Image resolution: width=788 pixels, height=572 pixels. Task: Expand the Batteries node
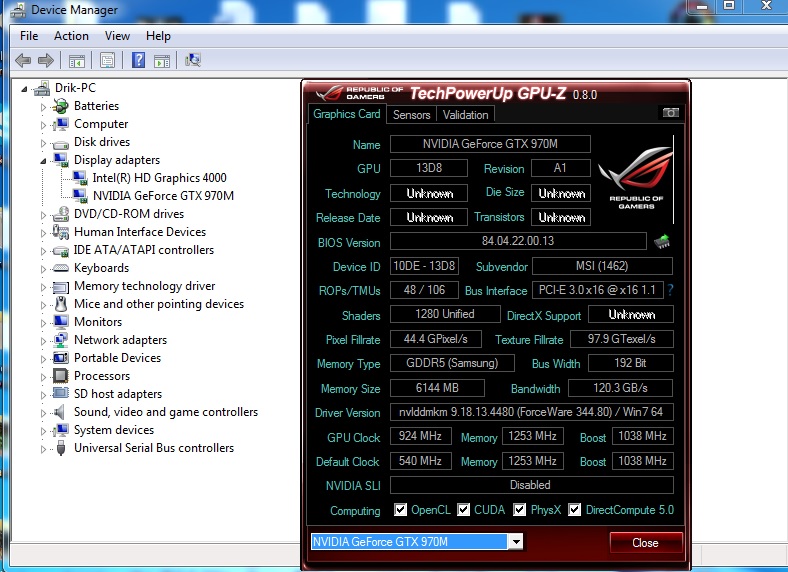click(x=43, y=107)
